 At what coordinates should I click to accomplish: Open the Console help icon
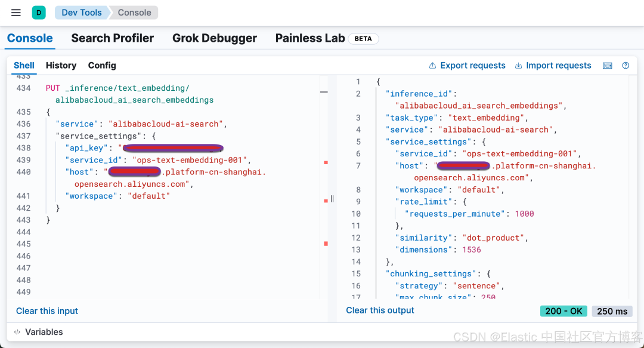click(626, 66)
